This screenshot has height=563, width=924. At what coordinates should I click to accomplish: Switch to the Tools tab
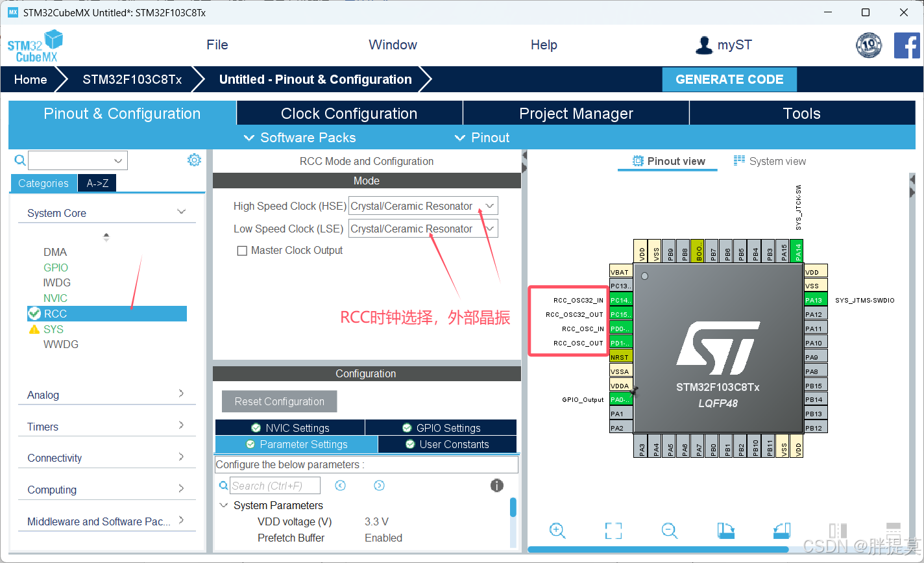click(x=802, y=114)
